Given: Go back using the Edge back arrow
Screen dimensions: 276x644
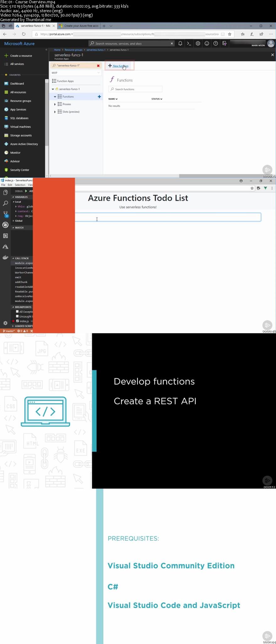Looking at the screenshot, I should (x=5, y=34).
